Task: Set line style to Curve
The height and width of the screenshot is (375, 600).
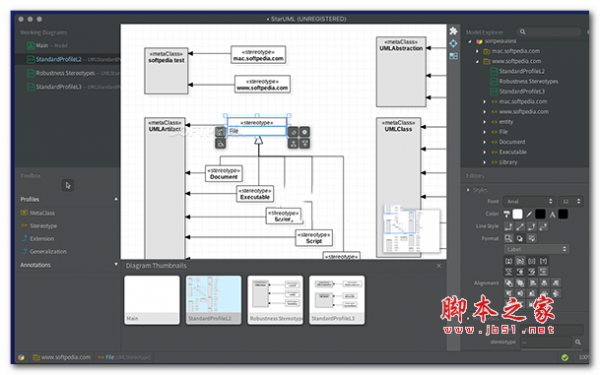Action: coord(543,227)
